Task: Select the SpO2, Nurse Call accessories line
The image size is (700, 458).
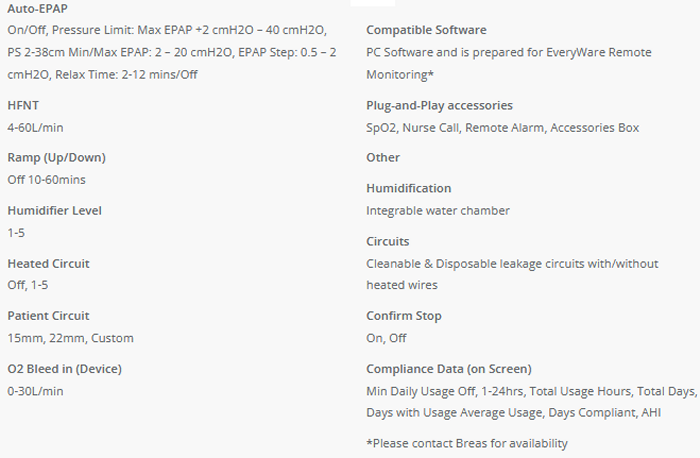Action: pyautogui.click(x=502, y=128)
